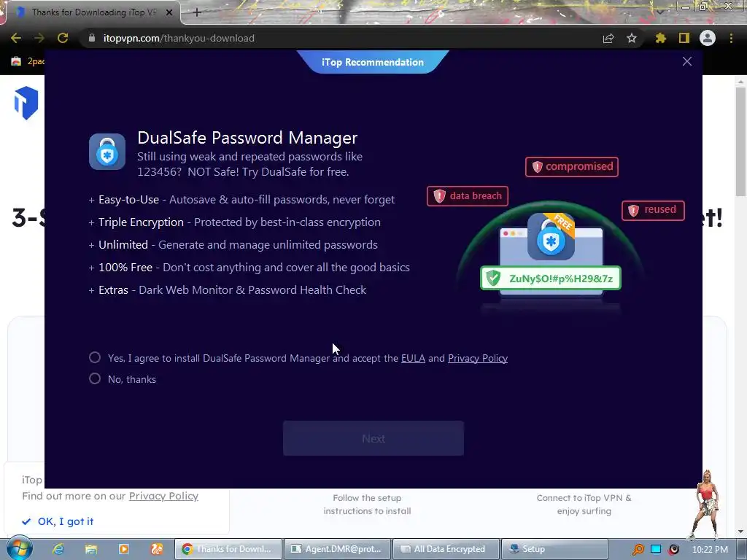Click the share page icon
This screenshot has width=747, height=560.
click(608, 38)
